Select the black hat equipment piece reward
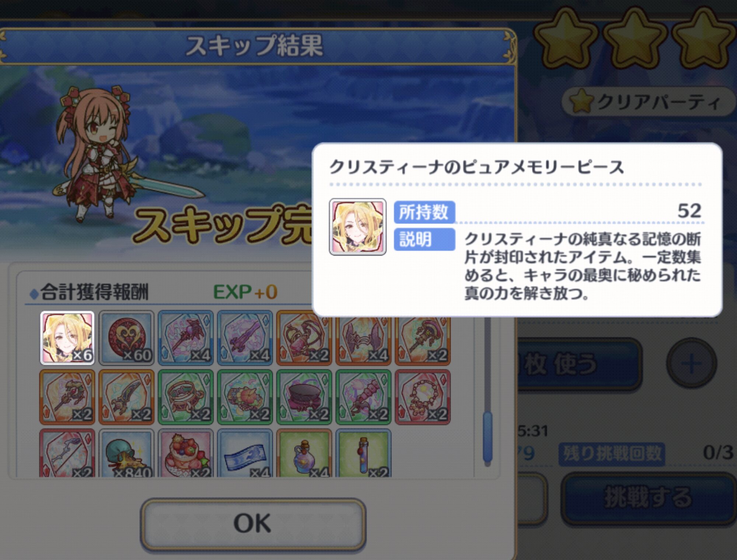 [x=304, y=397]
